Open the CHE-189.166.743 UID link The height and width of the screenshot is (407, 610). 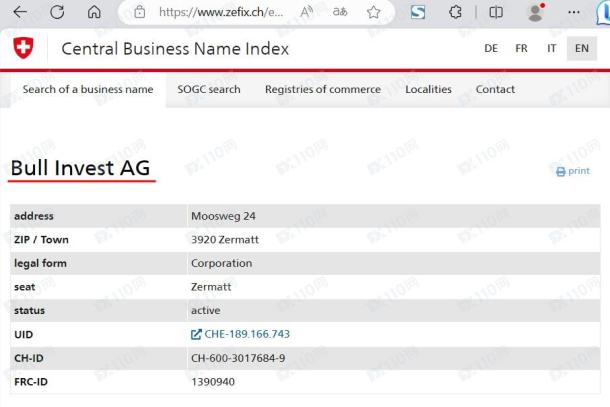coord(247,334)
